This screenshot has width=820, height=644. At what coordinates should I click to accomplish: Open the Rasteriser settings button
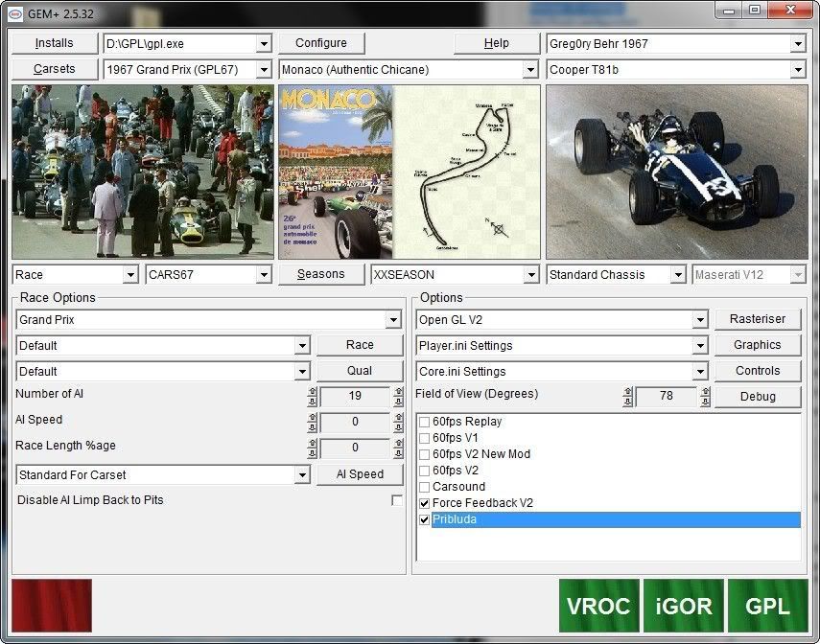758,319
